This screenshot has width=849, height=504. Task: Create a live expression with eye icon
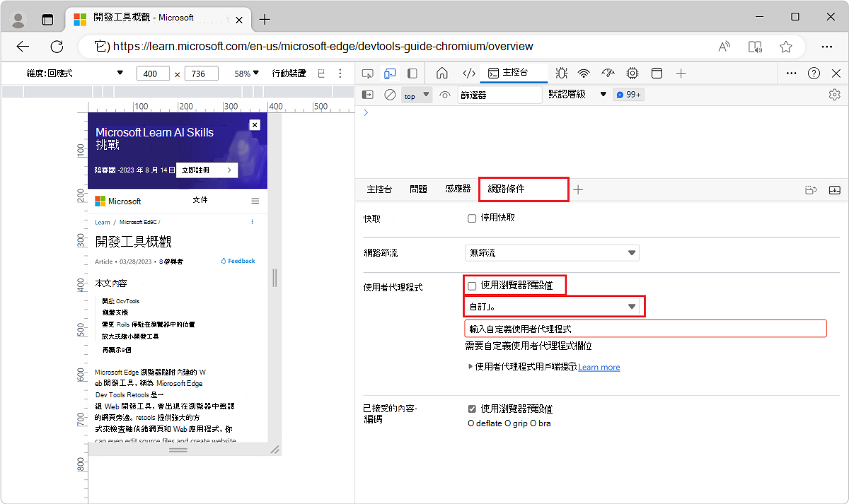[445, 94]
